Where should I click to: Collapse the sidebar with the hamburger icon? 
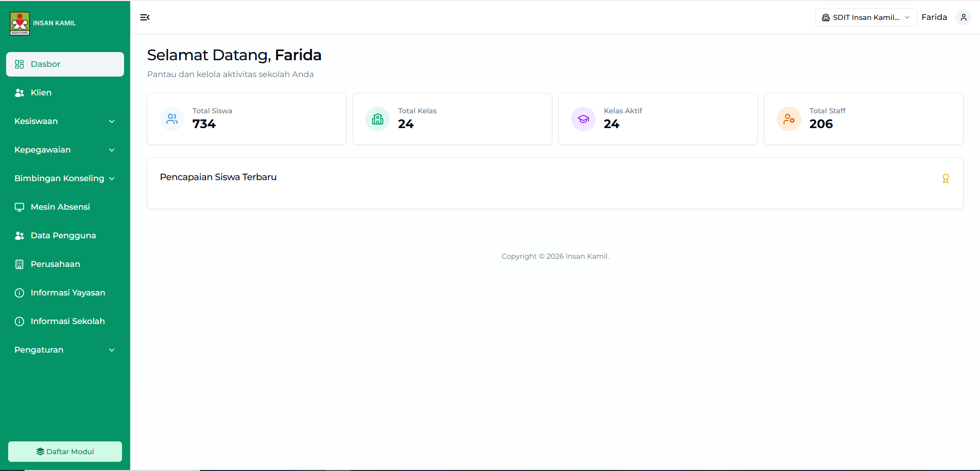click(145, 17)
